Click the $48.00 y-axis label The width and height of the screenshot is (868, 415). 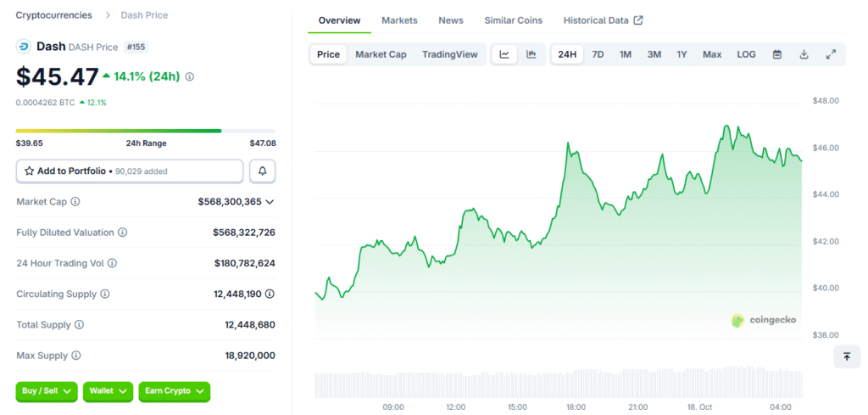[826, 101]
